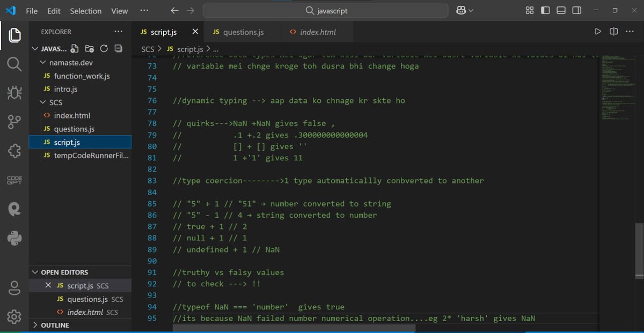Screen dimensions: 644x333
Task: Open the hidden menus ellipsis in menu bar
Action: [x=144, y=11]
